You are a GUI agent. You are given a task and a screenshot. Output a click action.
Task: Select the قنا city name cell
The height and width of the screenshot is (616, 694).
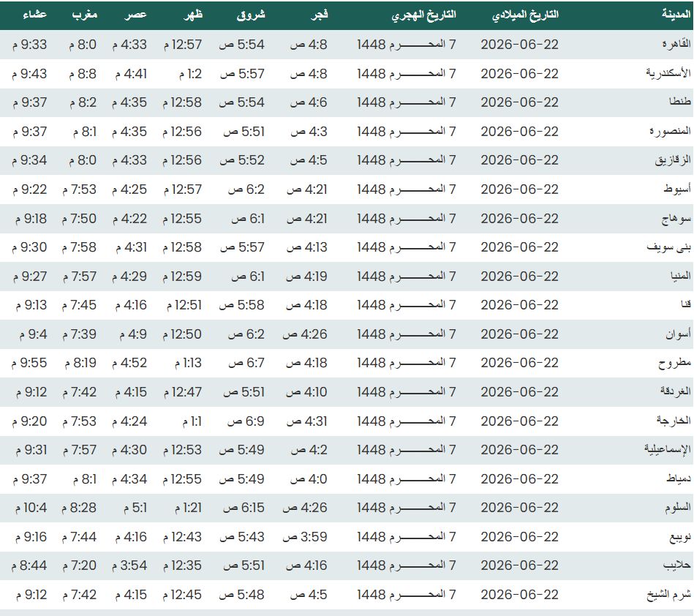coord(686,304)
